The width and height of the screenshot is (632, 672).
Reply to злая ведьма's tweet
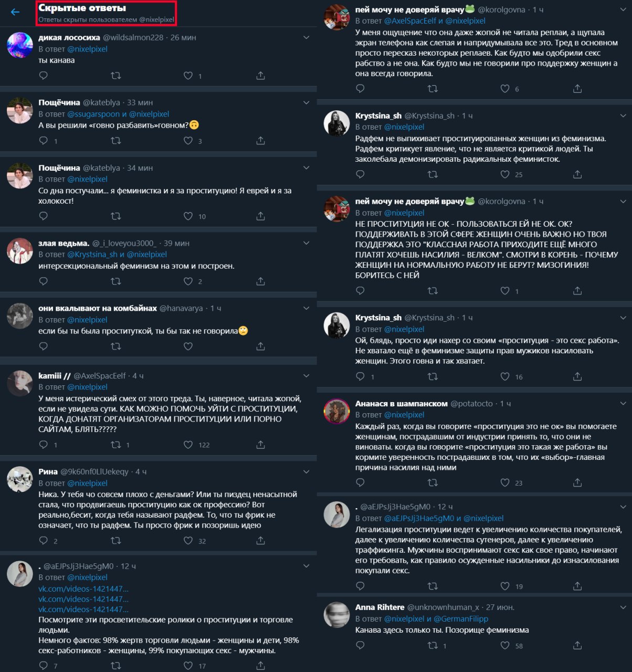click(44, 281)
